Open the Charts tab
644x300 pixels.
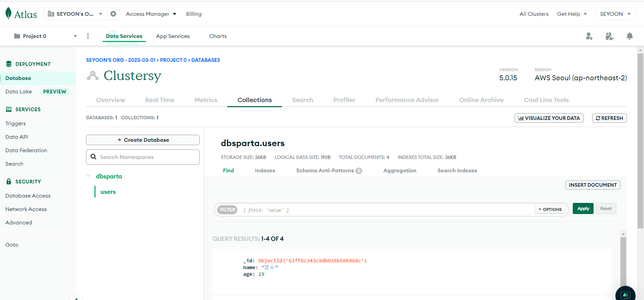(218, 36)
